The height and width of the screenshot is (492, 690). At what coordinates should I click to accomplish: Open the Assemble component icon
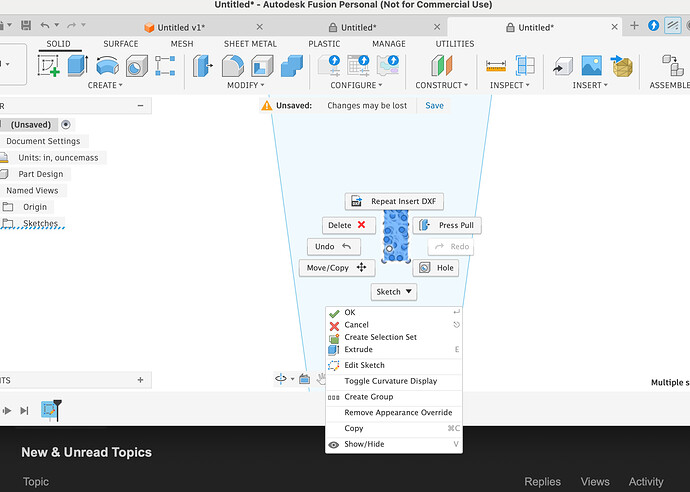tap(673, 66)
